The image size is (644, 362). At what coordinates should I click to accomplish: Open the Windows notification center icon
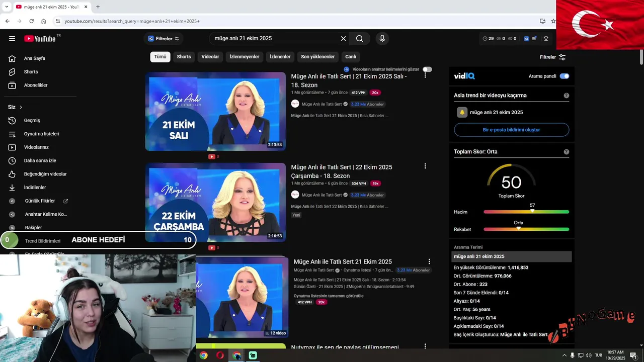pos(633,355)
